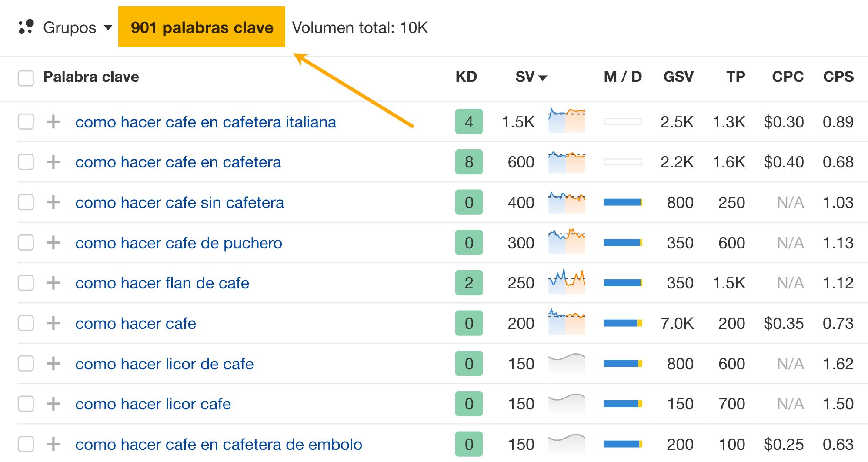Check the box for como hacer cafe en cafetera de embolo
This screenshot has height=462, width=868.
26,444
